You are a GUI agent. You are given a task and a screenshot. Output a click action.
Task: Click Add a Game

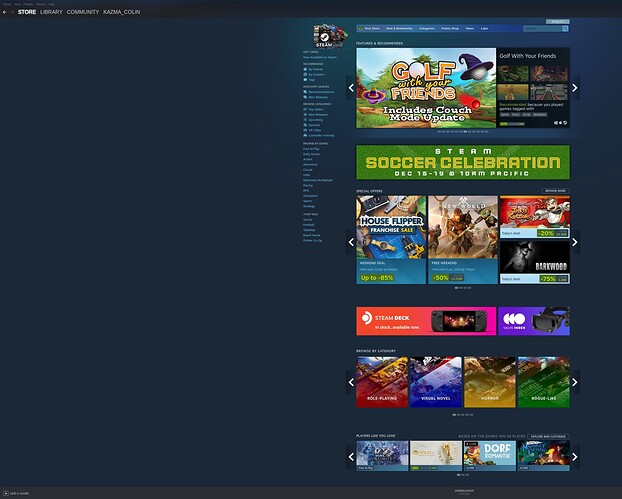click(16, 493)
